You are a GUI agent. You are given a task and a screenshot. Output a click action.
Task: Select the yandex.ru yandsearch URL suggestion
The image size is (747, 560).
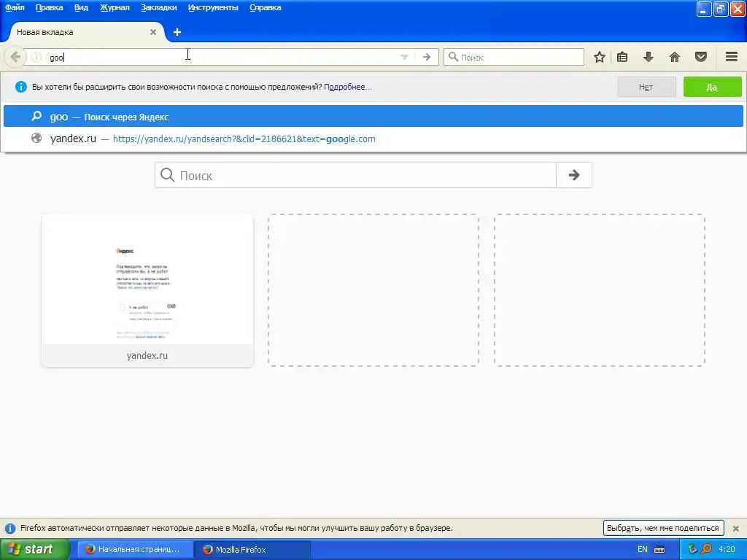373,139
